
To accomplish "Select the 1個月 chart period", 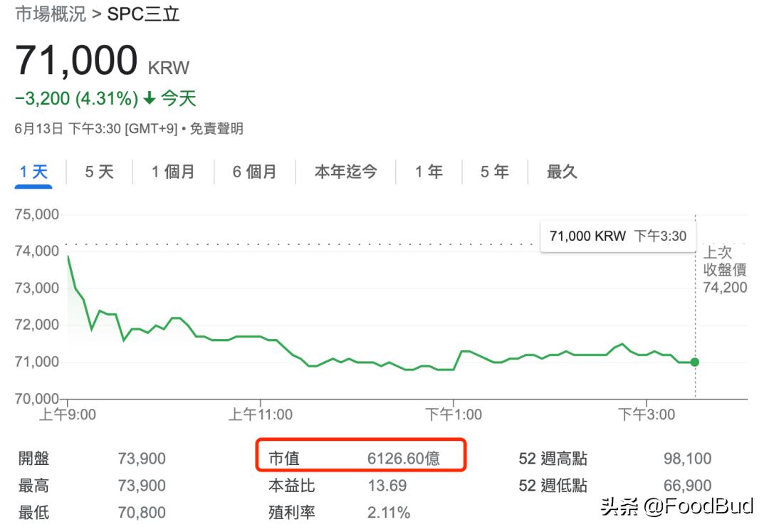I will tap(172, 171).
